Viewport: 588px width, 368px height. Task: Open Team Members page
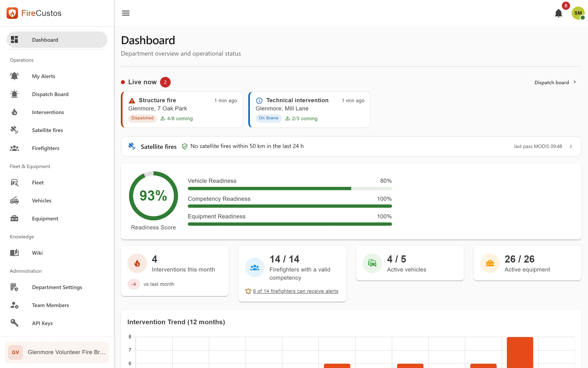point(57,305)
